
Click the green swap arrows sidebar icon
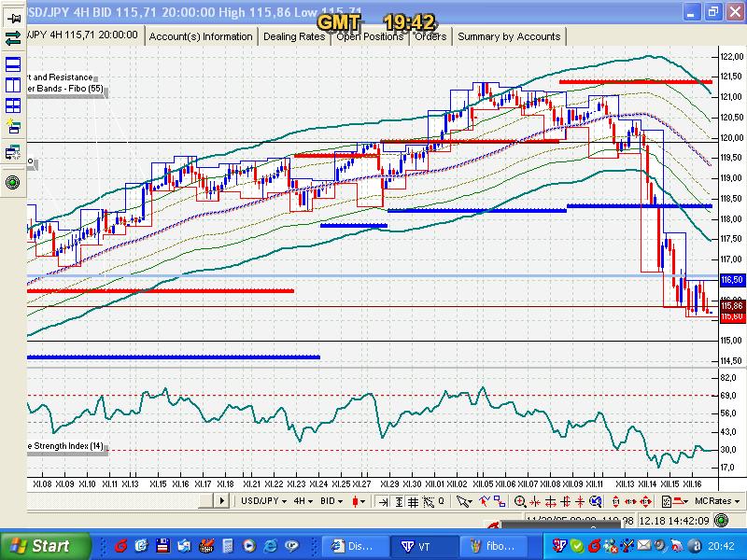13,38
